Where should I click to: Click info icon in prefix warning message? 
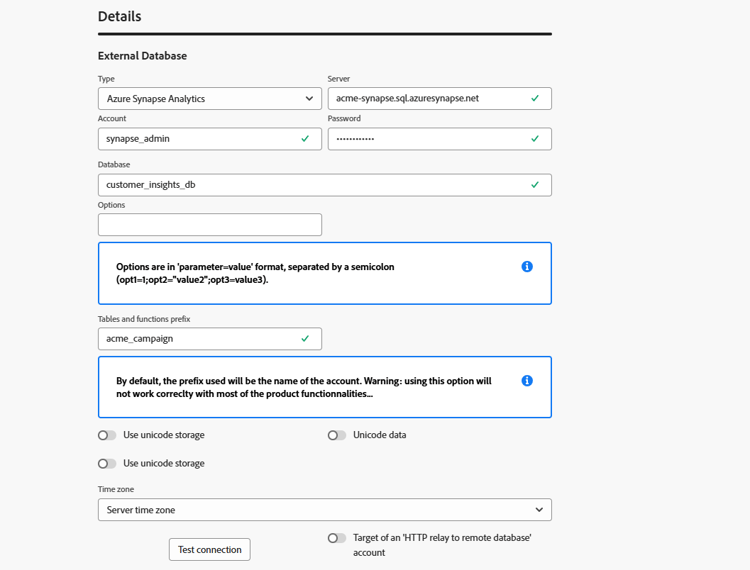pyautogui.click(x=527, y=381)
